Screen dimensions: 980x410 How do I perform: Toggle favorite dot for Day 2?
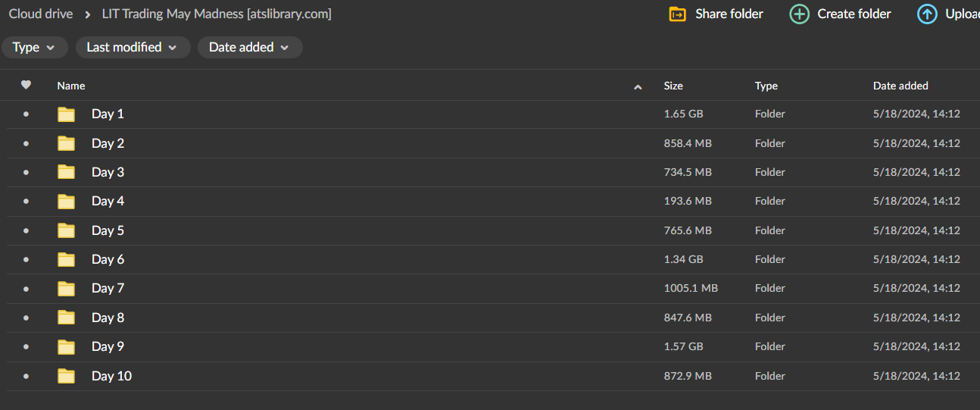tap(26, 143)
